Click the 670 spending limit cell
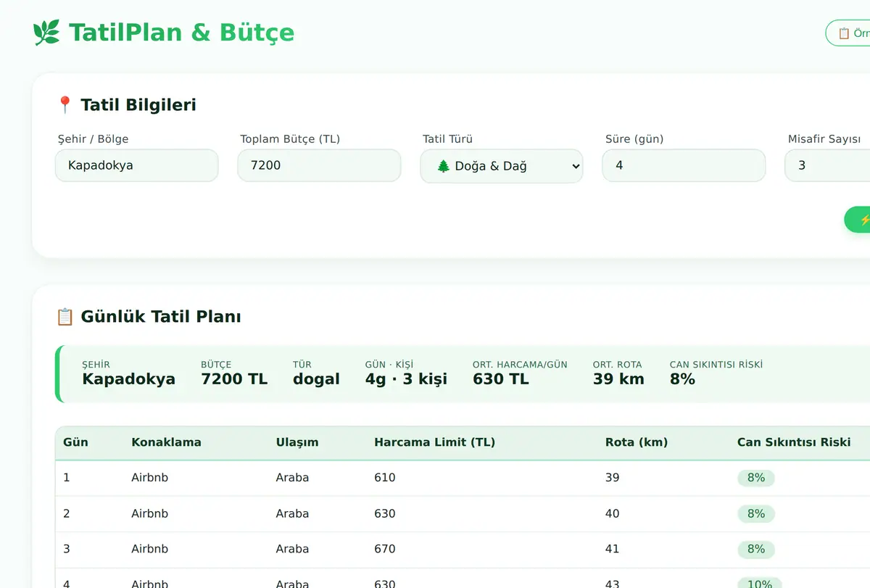This screenshot has height=588, width=870. click(385, 549)
